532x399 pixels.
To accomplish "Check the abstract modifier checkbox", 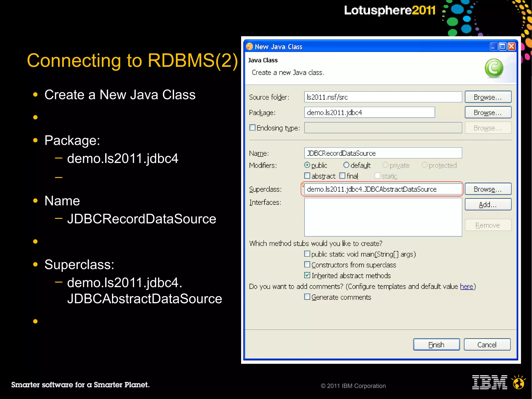I will coord(307,176).
